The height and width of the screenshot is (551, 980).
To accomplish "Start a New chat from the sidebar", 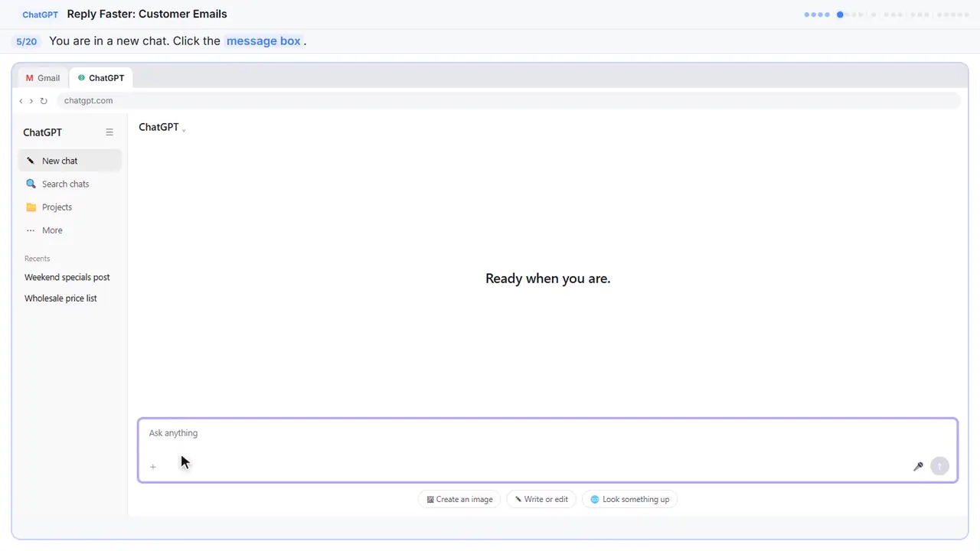I will pos(70,161).
